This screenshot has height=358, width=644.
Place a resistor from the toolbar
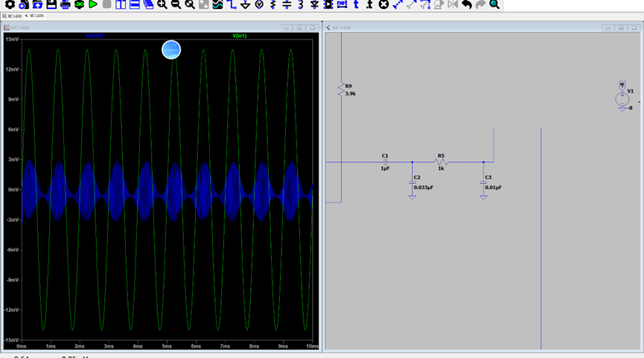(273, 4)
